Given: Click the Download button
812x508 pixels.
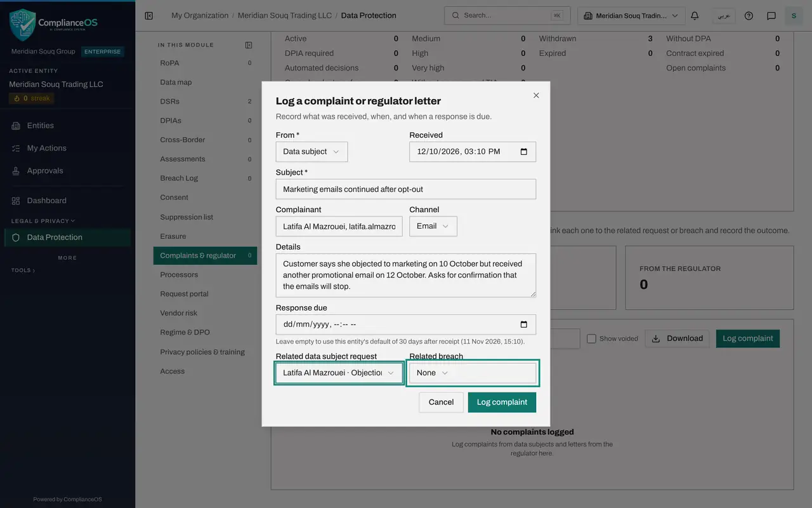Looking at the screenshot, I should click(x=677, y=338).
